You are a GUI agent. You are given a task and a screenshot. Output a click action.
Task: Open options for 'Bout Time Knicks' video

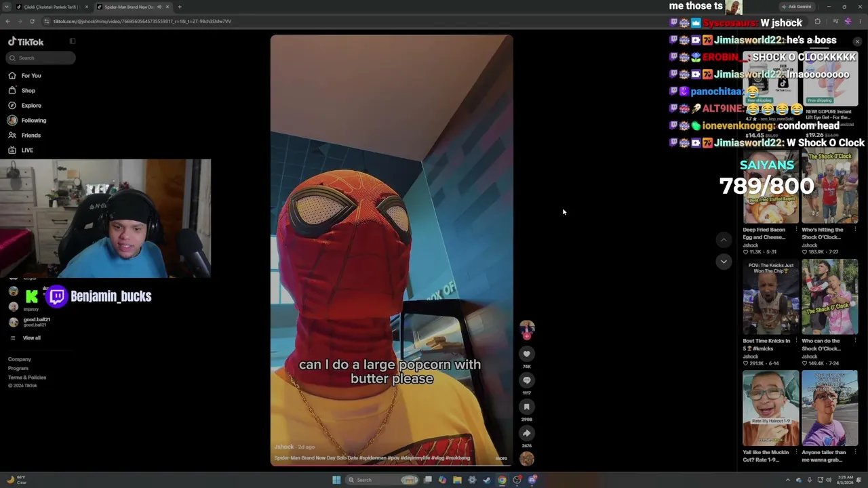click(x=796, y=341)
